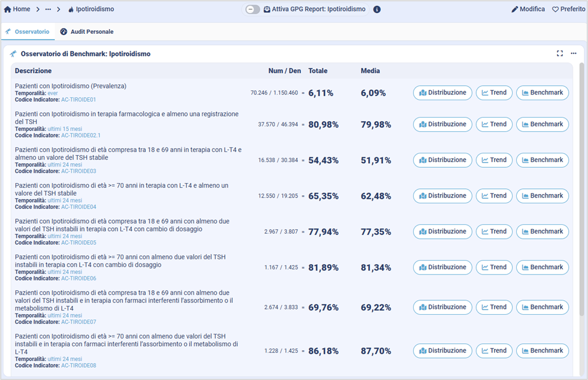The height and width of the screenshot is (380, 588).
Task: Expand Osservatorio panel to fullscreen
Action: (560, 54)
